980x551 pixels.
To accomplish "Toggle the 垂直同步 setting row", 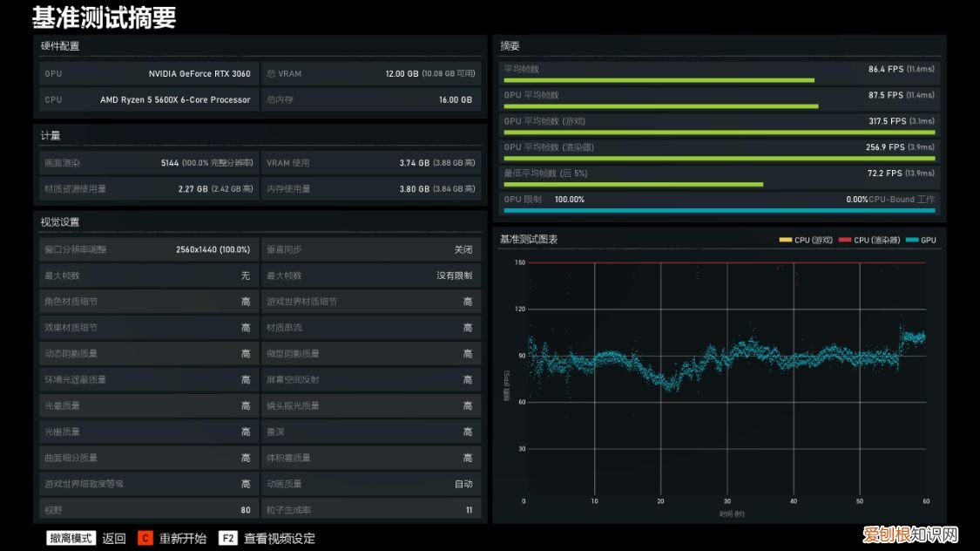I will click(x=370, y=249).
